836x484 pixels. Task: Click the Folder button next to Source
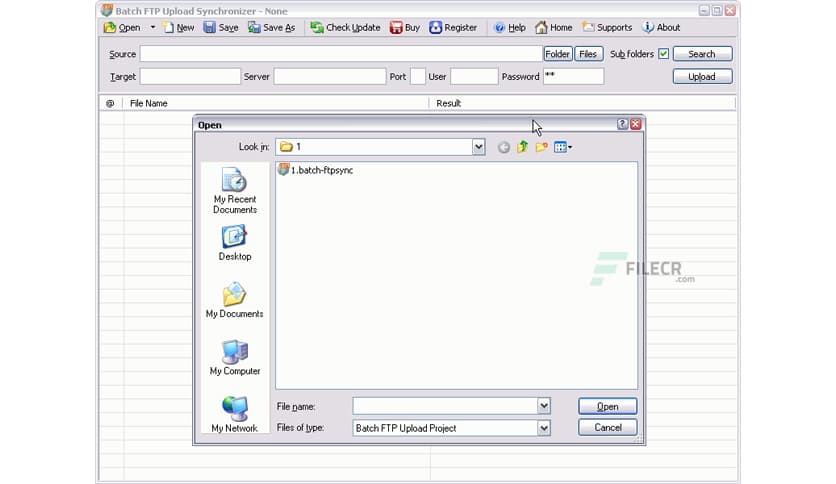(x=558, y=54)
